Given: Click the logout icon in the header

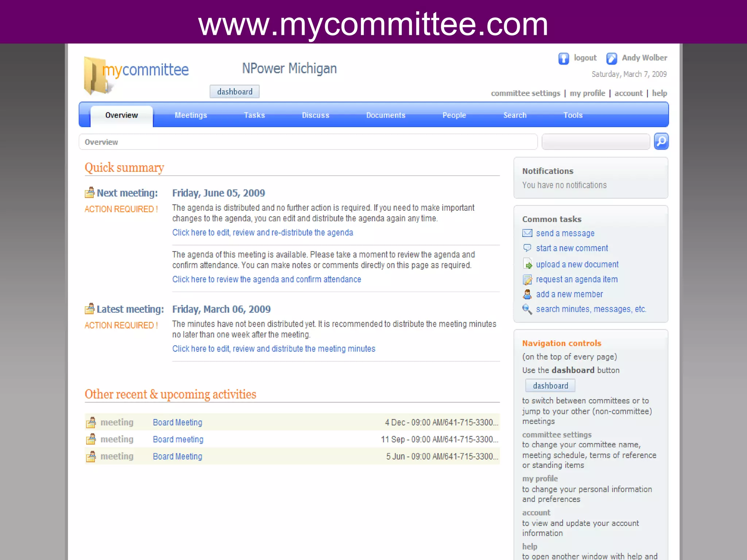Looking at the screenshot, I should 564,58.
